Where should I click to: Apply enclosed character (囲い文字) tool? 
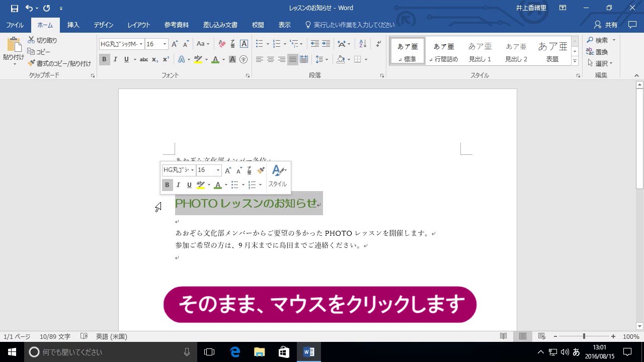coord(244,59)
